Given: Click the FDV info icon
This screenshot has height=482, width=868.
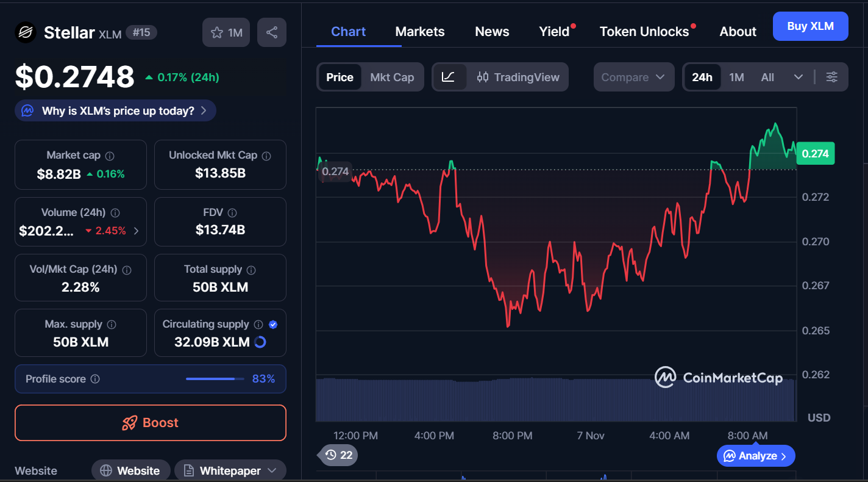Looking at the screenshot, I should point(232,212).
